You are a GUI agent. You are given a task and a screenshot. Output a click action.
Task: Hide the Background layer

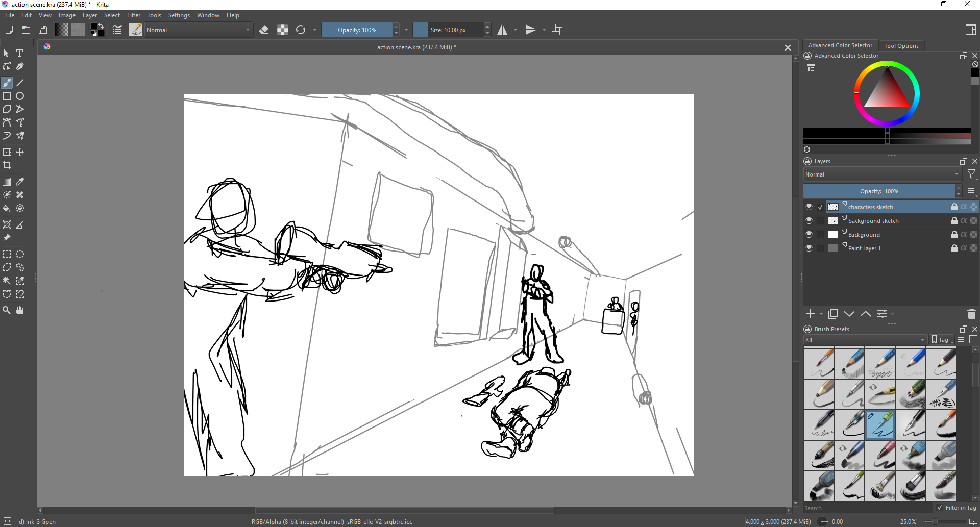click(809, 234)
